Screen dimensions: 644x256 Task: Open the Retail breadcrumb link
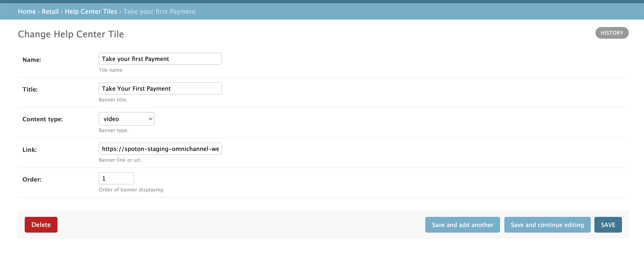50,11
